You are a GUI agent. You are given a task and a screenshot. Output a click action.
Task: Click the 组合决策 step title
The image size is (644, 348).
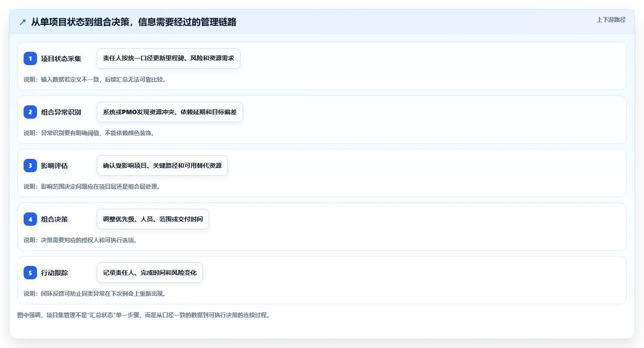click(x=54, y=219)
